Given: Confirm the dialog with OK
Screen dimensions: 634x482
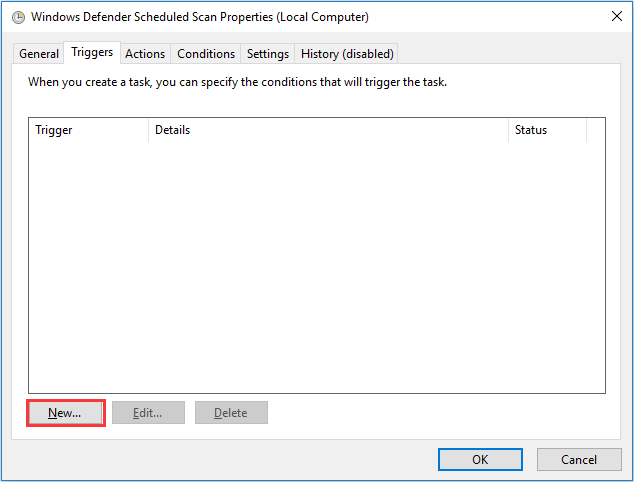Looking at the screenshot, I should (x=480, y=459).
